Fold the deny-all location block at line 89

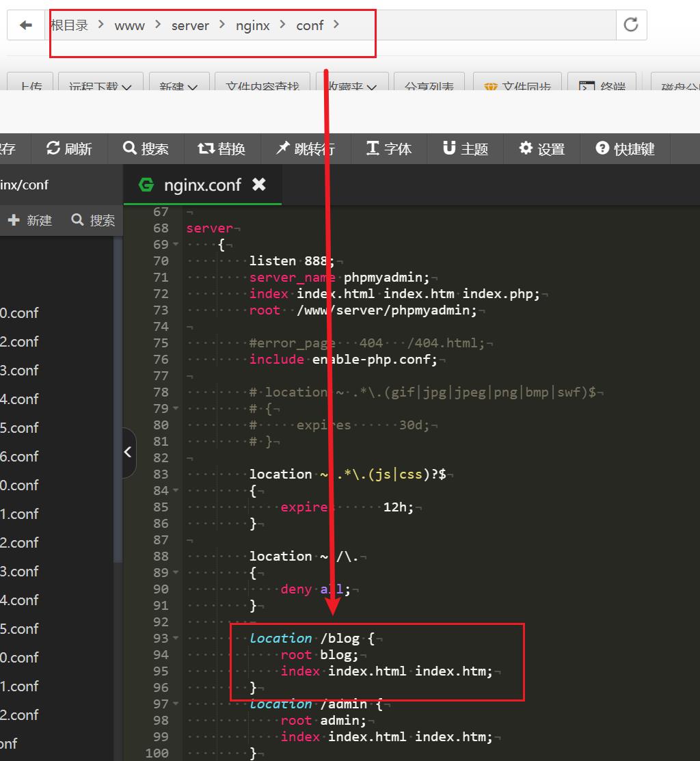click(x=176, y=573)
